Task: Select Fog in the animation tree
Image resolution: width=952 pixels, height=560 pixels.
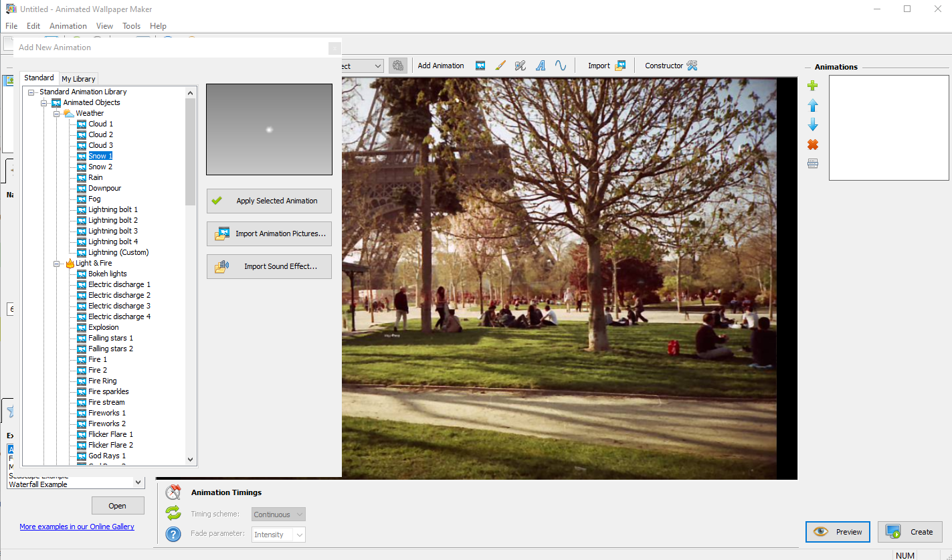Action: (94, 199)
